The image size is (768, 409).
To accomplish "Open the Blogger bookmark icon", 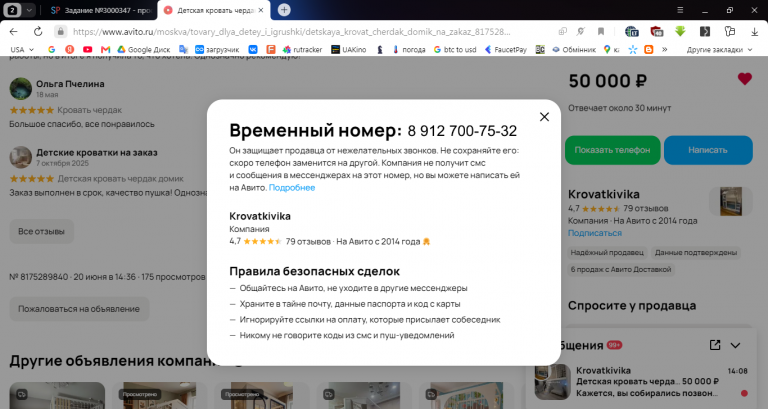I will (x=649, y=49).
